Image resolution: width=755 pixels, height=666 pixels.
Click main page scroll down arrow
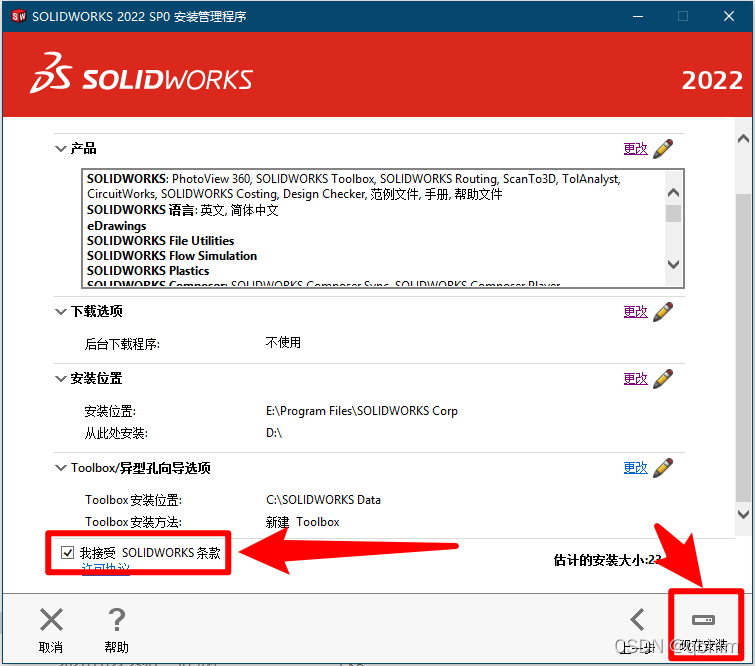743,514
